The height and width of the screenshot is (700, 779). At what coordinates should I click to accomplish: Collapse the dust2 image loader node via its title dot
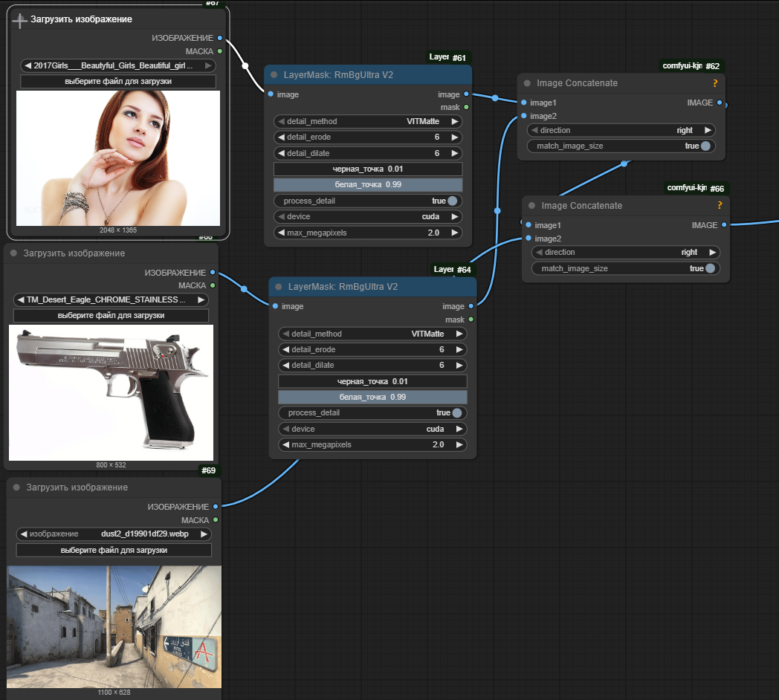click(17, 487)
